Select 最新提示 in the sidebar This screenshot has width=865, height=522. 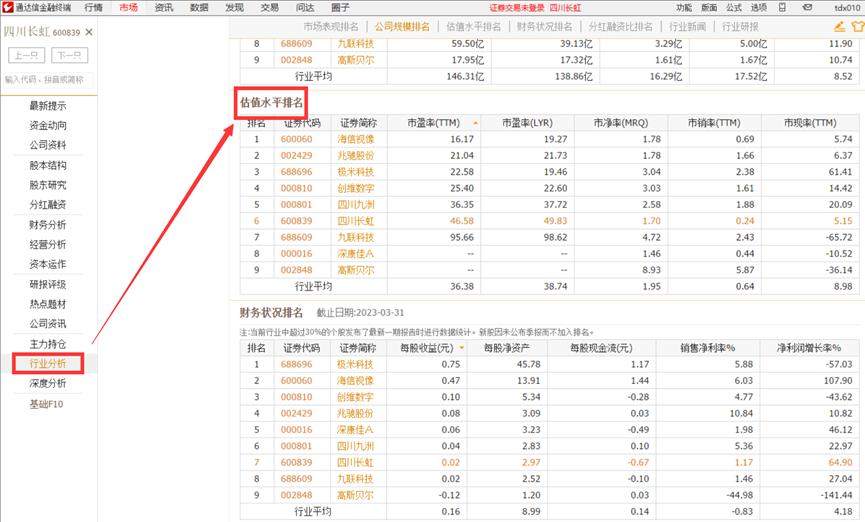tap(48, 106)
